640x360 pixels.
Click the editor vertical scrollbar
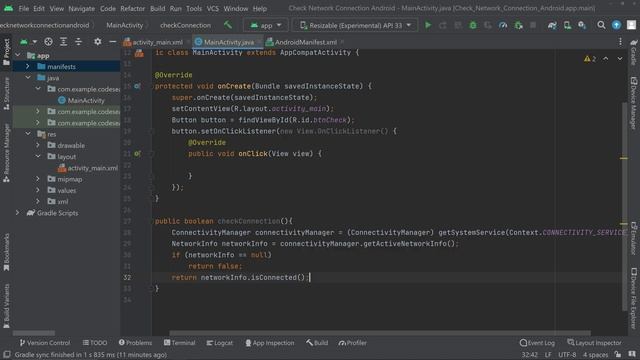[x=624, y=206]
